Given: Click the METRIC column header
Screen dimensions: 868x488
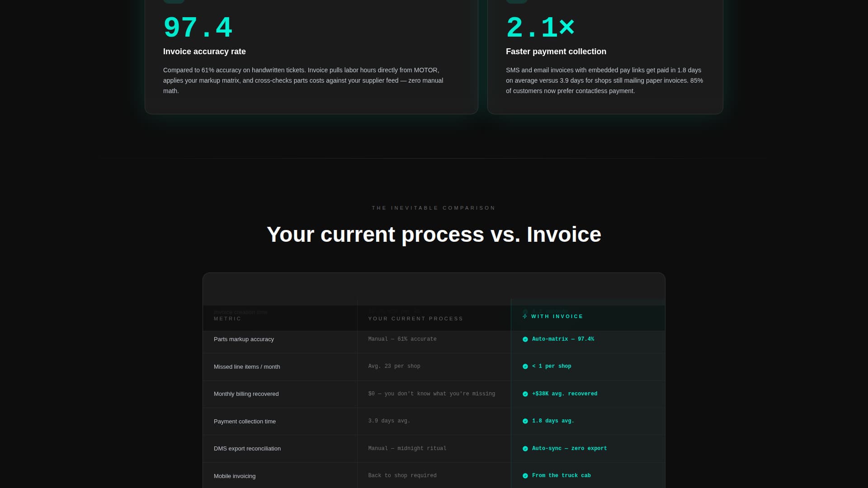Looking at the screenshot, I should 227,319.
